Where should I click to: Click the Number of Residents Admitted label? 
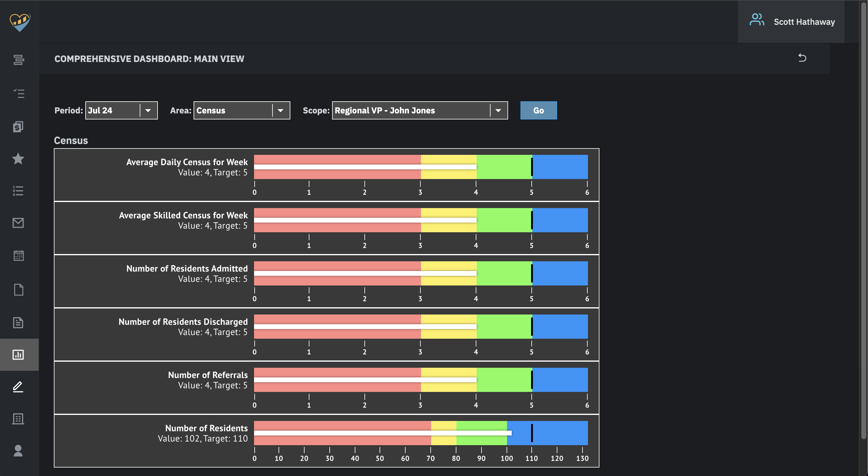[x=187, y=269]
